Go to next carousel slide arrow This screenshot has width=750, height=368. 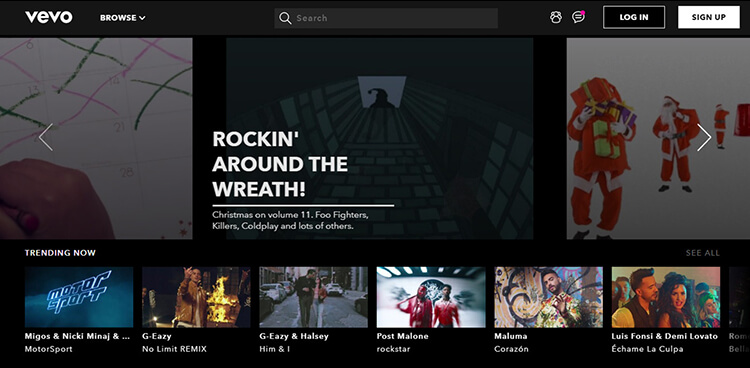point(704,137)
